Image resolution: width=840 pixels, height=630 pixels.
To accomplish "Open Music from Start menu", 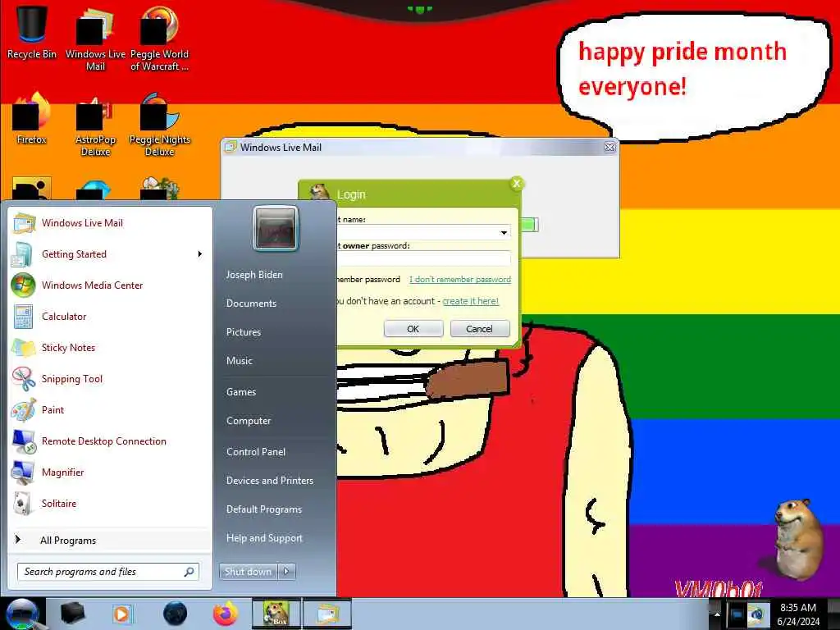I will [240, 361].
